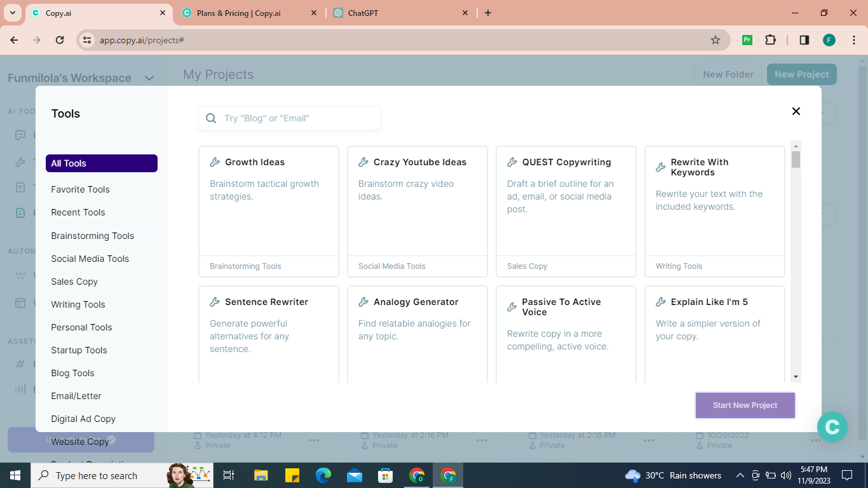Click the Start New Project button
868x488 pixels.
(745, 405)
